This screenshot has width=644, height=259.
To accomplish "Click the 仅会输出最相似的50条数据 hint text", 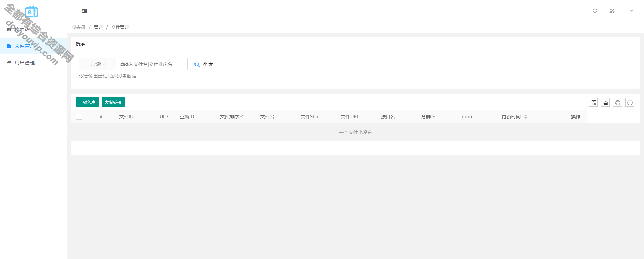I will tap(108, 76).
